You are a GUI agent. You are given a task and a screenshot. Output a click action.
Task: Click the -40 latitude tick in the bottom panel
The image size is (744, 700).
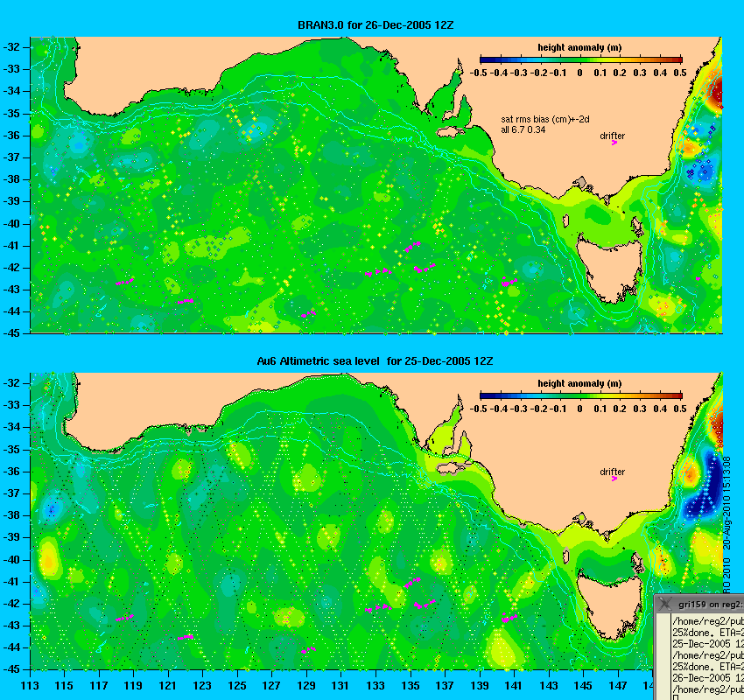[x=12, y=560]
